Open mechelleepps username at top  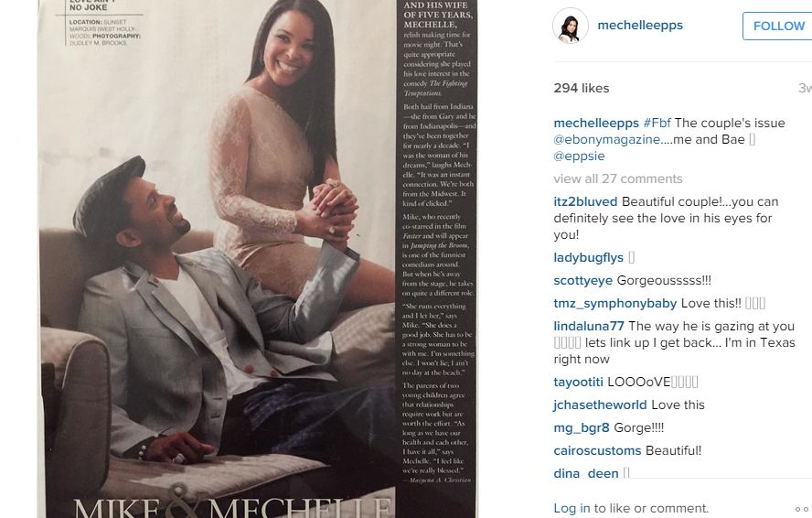tap(640, 26)
